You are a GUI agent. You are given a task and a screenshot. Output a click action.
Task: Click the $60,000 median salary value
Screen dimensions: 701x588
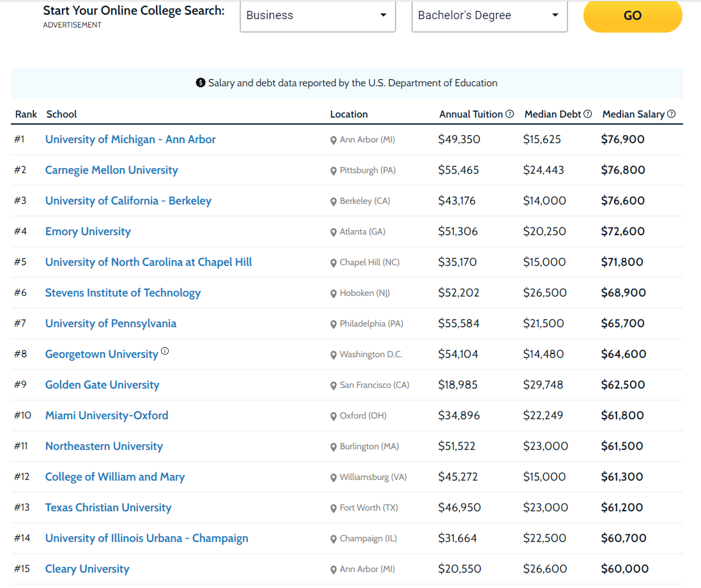tap(625, 569)
